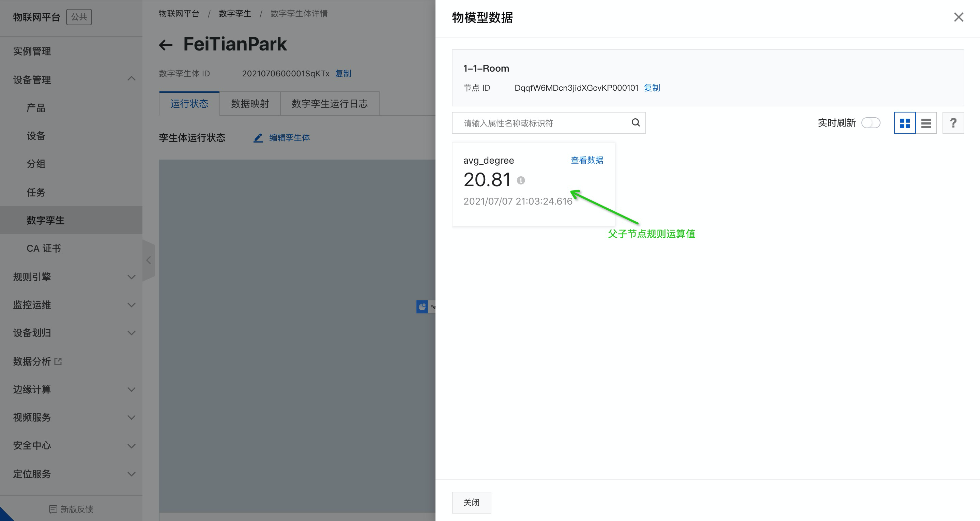
Task: Switch to list view icon
Action: pos(926,123)
